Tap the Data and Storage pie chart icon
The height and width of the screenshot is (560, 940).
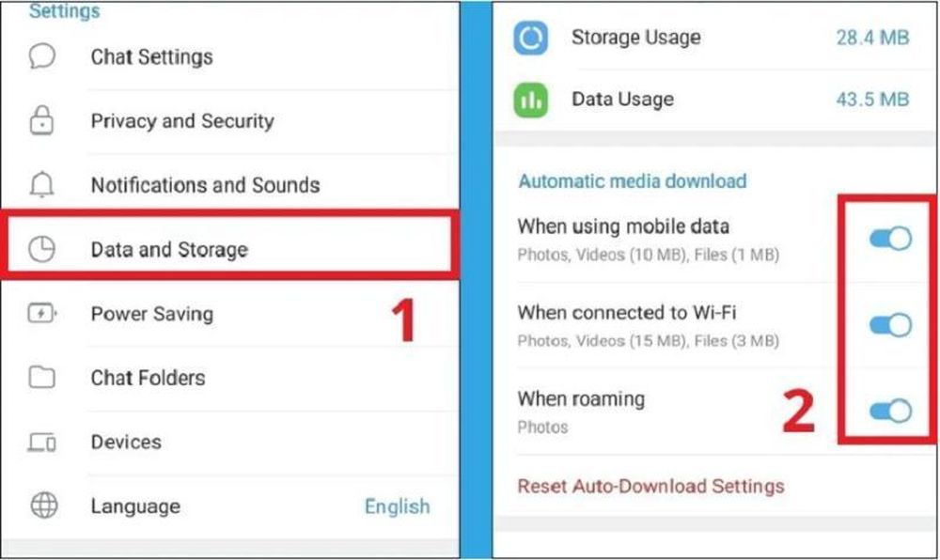pyautogui.click(x=42, y=249)
